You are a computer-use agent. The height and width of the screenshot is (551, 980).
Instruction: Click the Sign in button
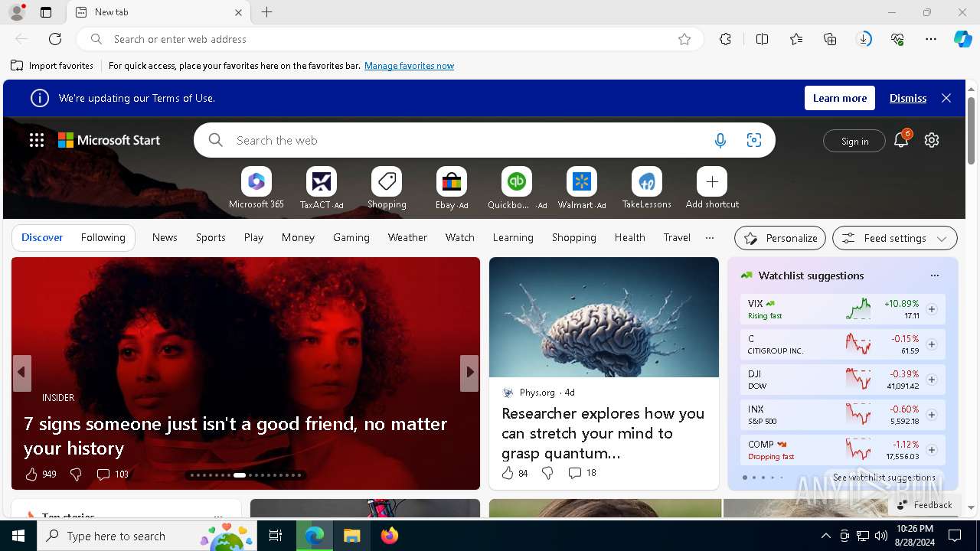tap(854, 141)
